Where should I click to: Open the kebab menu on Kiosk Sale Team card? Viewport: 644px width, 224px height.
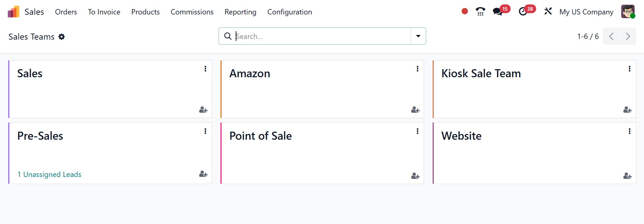click(630, 69)
